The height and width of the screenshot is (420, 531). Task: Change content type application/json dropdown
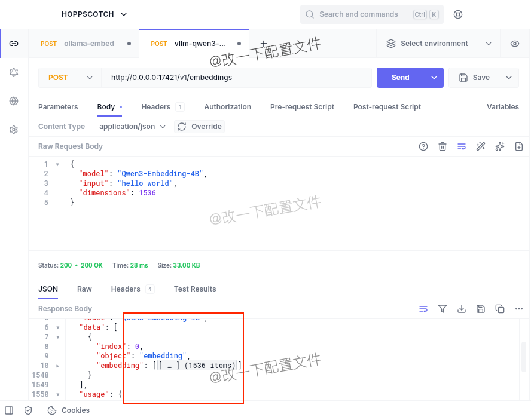[x=132, y=127]
